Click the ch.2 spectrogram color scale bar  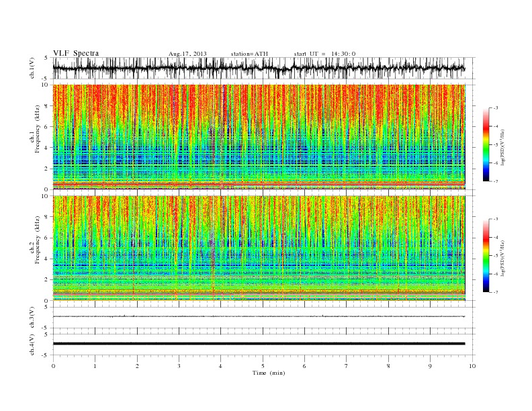(486, 255)
